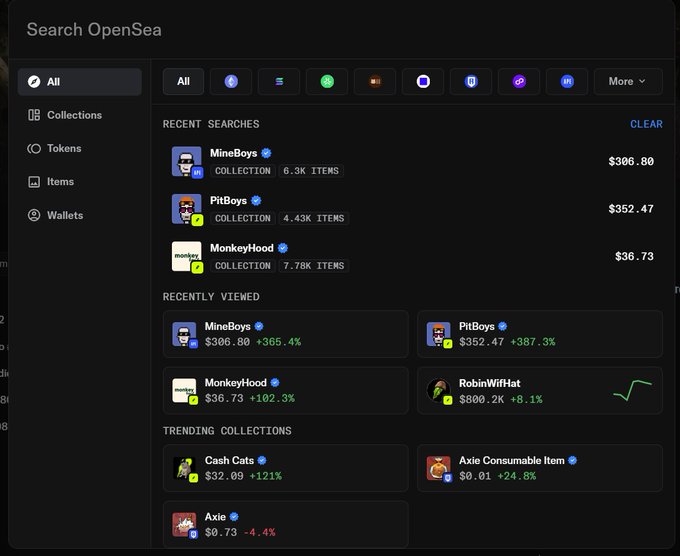Click the Wallets person icon

click(34, 215)
